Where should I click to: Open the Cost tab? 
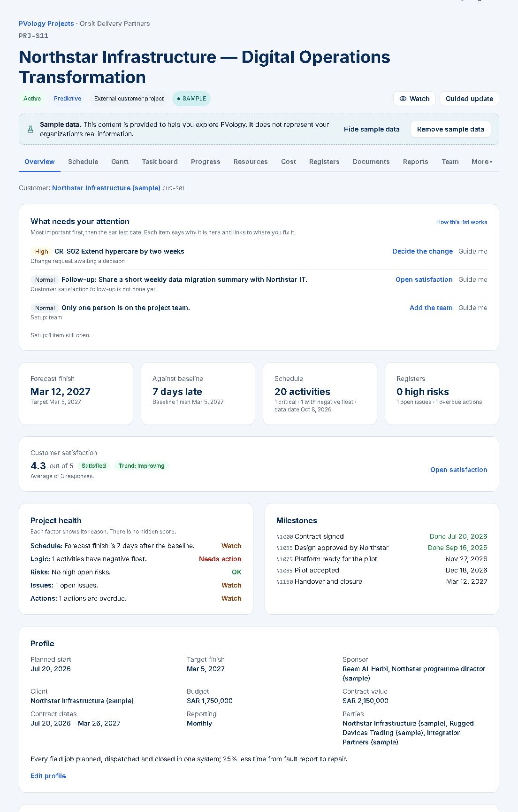point(289,162)
